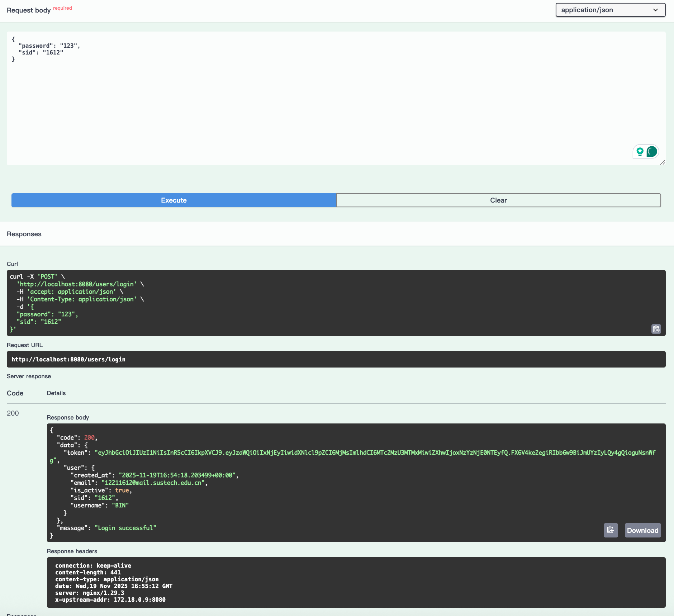
Task: Click the 200 status code in responses table
Action: click(x=13, y=413)
